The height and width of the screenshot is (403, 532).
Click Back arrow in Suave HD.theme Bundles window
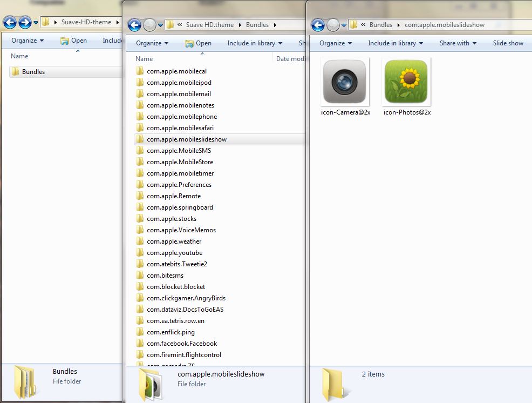pyautogui.click(x=135, y=25)
